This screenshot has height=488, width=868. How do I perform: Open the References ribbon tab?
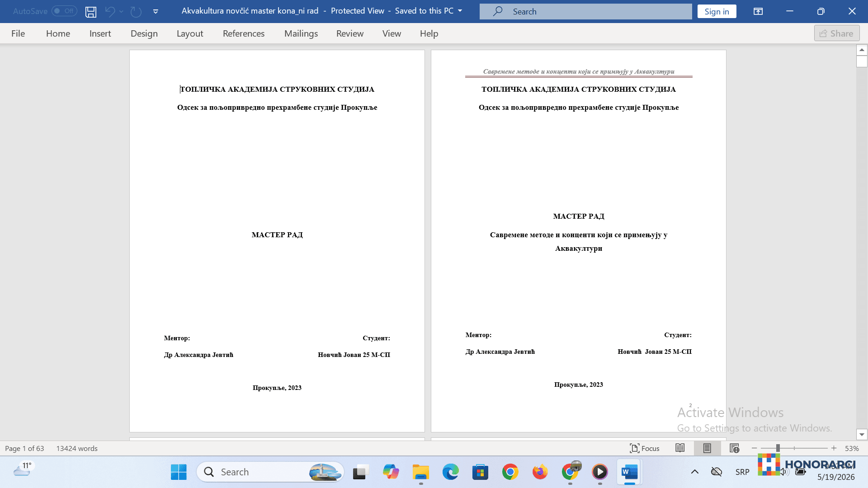[x=244, y=33]
